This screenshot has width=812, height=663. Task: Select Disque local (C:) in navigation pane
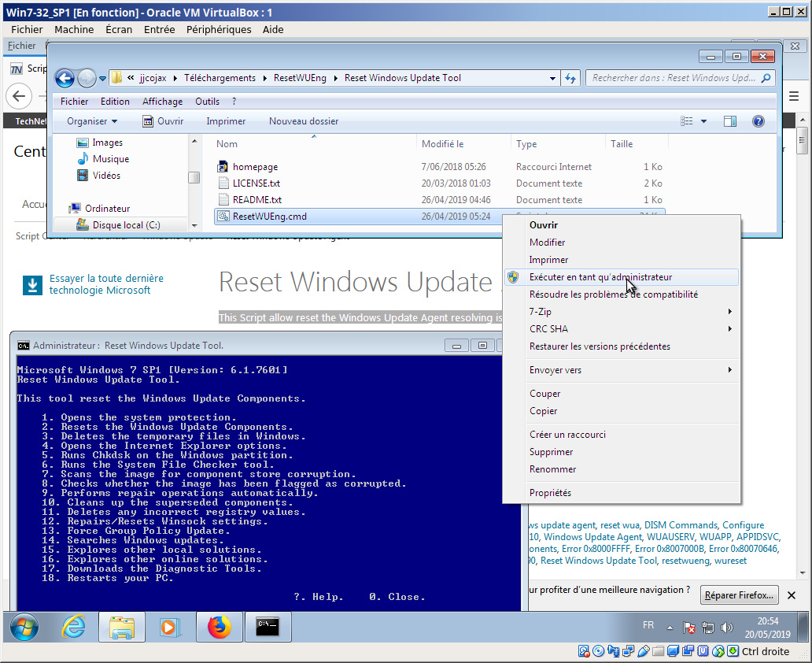click(x=125, y=225)
